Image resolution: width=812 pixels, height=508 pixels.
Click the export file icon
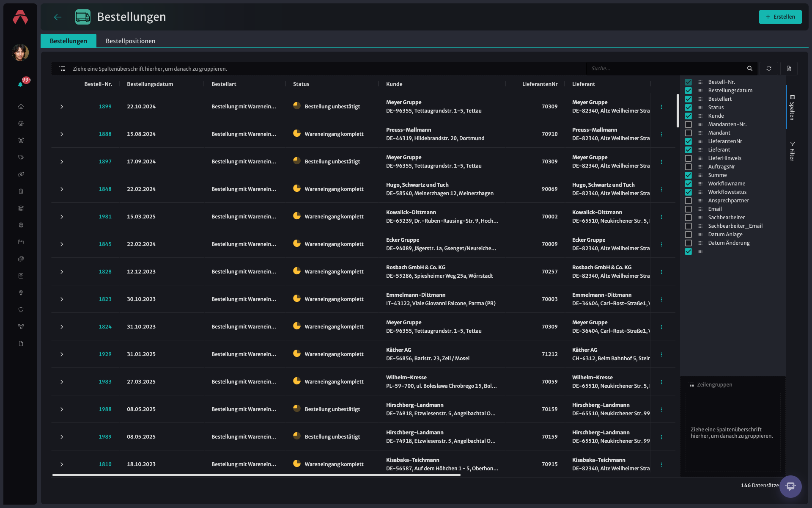point(789,69)
